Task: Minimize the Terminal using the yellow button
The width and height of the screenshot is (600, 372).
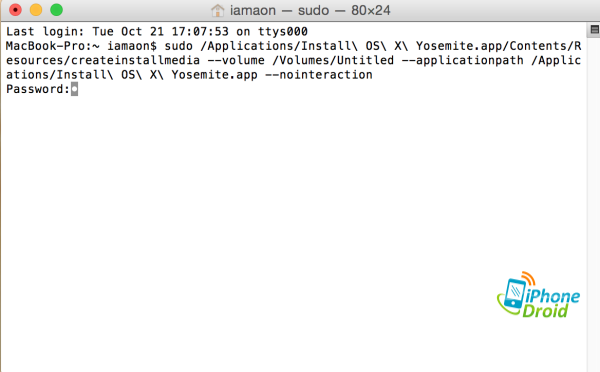Action: 36,10
